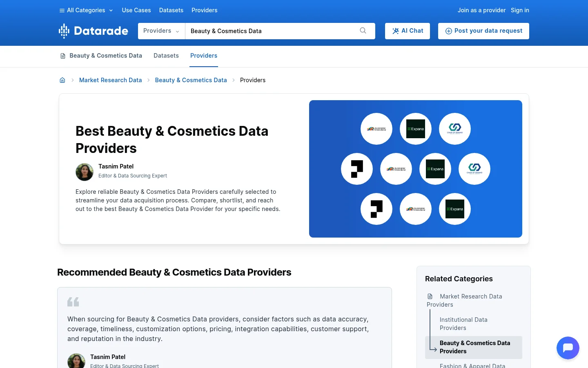Click the Euromonitor logo in middle row
The height and width of the screenshot is (368, 588).
tap(396, 169)
